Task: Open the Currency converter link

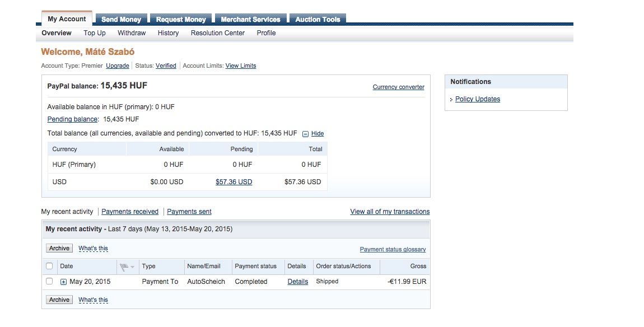Action: click(x=398, y=87)
